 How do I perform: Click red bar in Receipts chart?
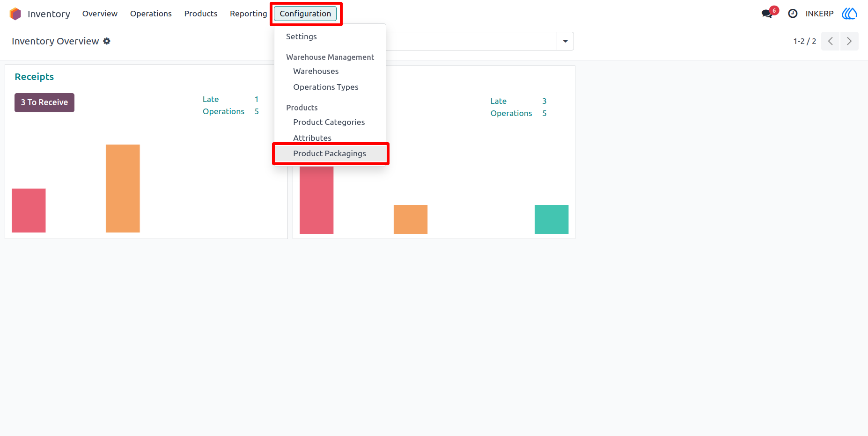pyautogui.click(x=29, y=211)
